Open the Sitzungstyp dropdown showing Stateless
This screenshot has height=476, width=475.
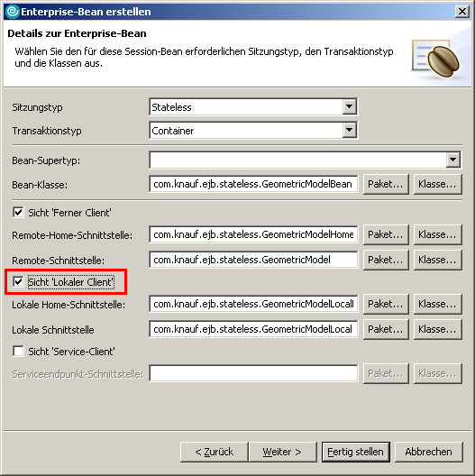253,107
